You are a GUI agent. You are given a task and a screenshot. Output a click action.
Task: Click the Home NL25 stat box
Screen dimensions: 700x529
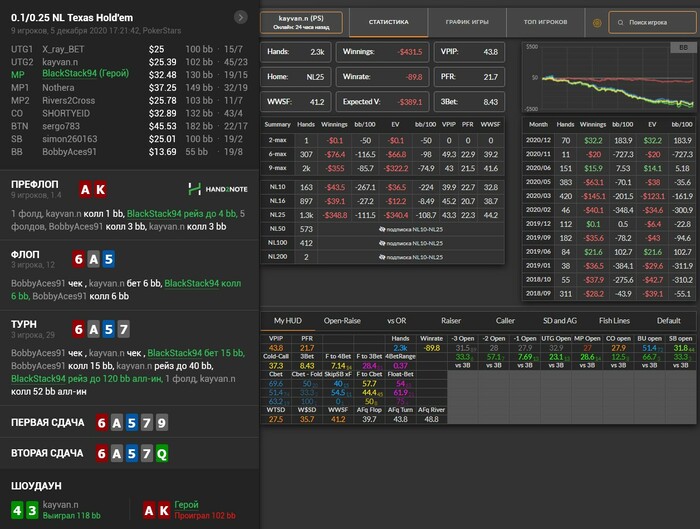[x=296, y=77]
